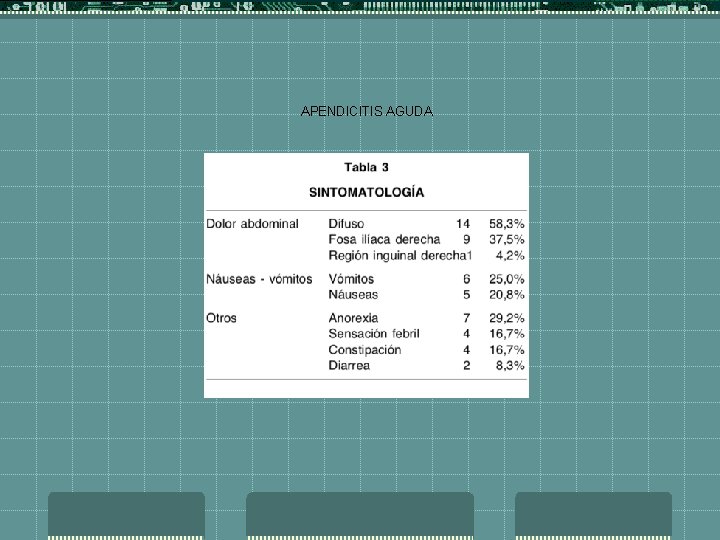Click the SINTOMATOLOGÍA table title
The height and width of the screenshot is (540, 720).
[x=366, y=192]
